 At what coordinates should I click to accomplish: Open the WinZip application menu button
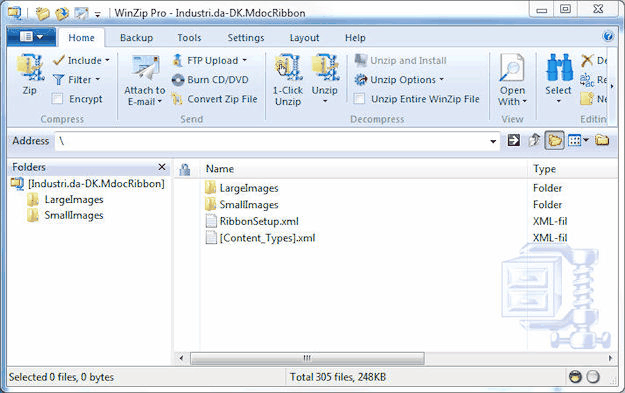point(31,37)
